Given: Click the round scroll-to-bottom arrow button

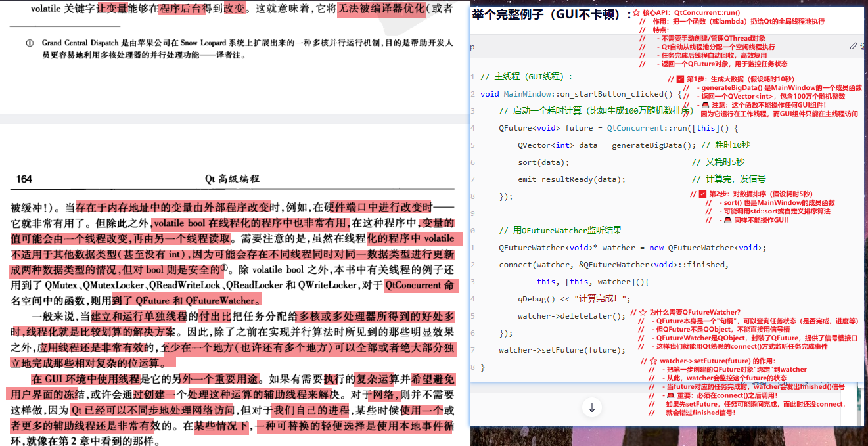Looking at the screenshot, I should tap(592, 408).
